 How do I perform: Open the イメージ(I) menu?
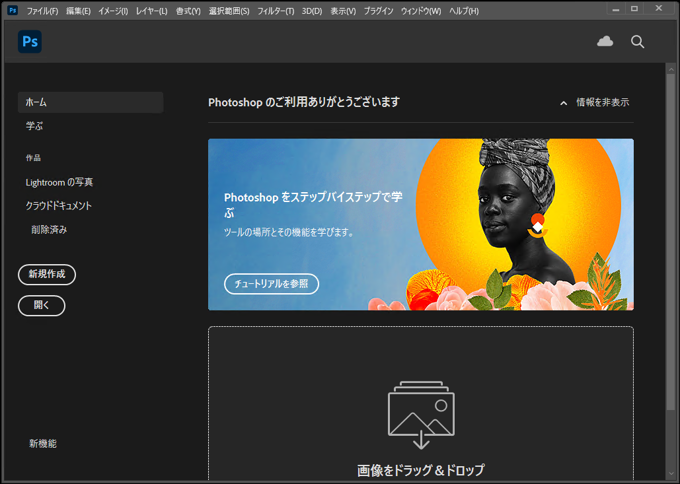113,11
